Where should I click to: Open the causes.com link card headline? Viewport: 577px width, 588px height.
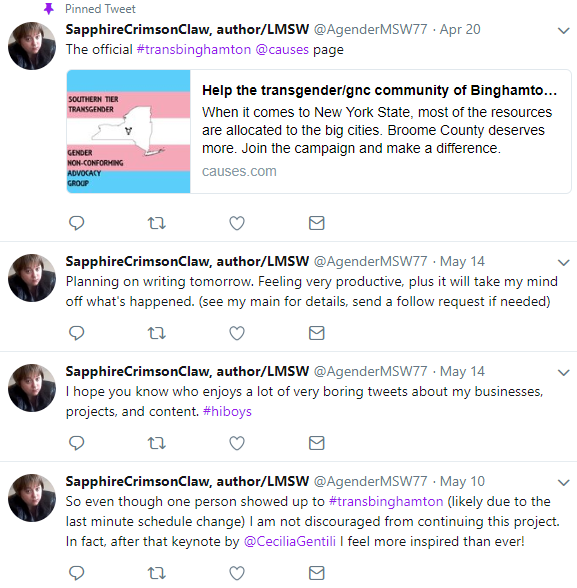coord(379,90)
